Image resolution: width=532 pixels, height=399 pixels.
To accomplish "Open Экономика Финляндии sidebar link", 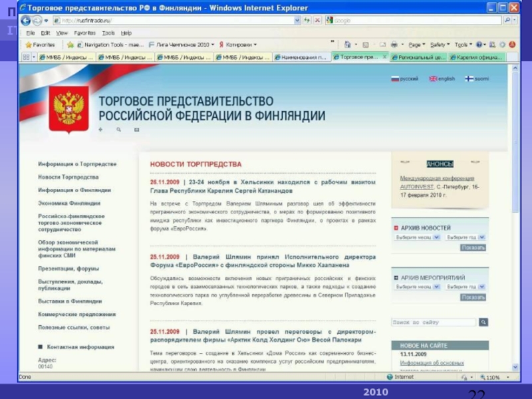I will [69, 203].
